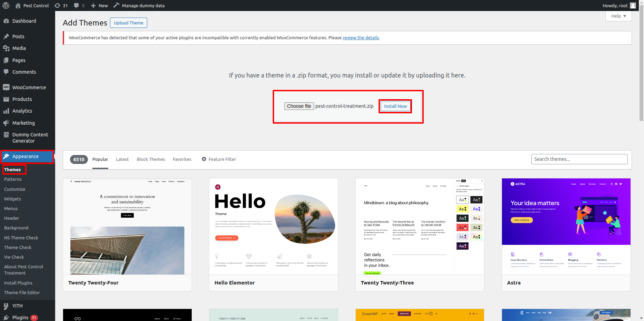644x321 pixels.
Task: Expand the Help dropdown
Action: click(618, 16)
